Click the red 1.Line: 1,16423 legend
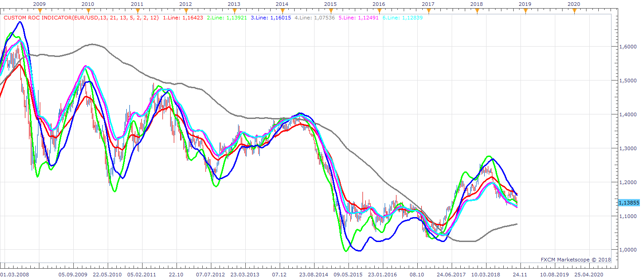Viewport: 644px width, 280px height. [x=183, y=18]
